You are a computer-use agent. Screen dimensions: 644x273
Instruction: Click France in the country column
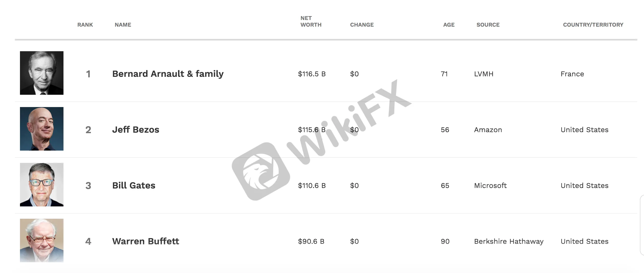click(x=572, y=74)
